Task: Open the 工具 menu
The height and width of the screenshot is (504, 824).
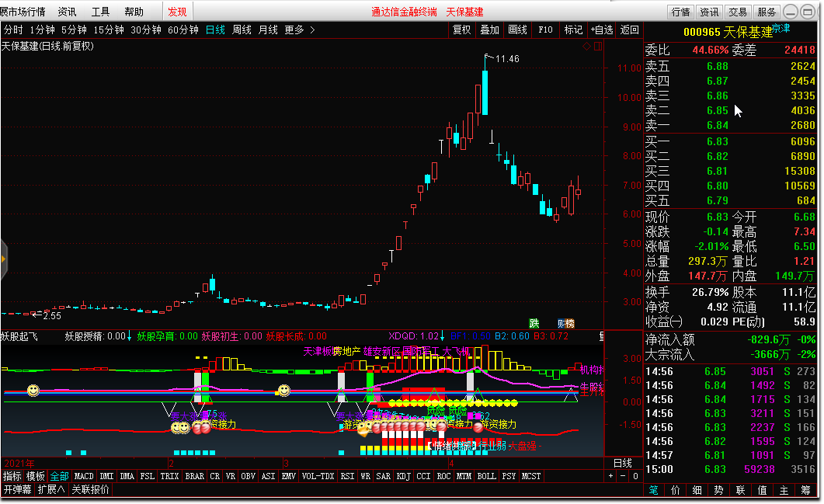Action: pyautogui.click(x=100, y=12)
